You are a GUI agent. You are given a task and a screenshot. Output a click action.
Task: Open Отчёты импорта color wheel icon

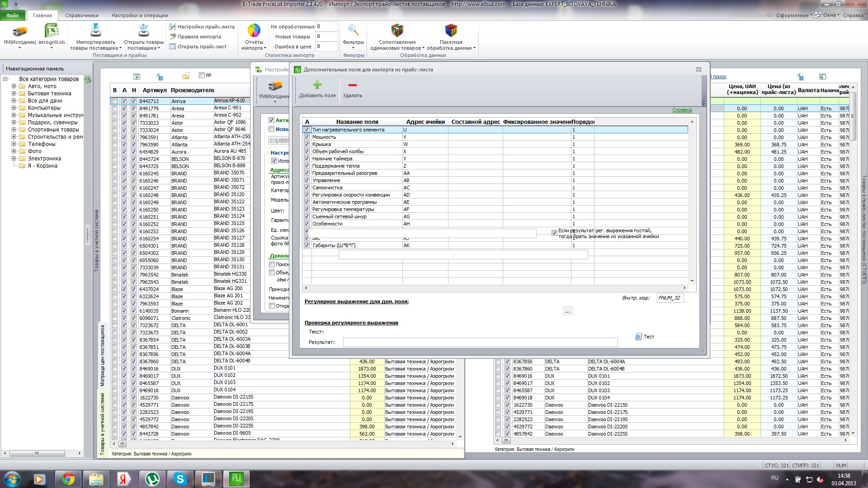254,31
